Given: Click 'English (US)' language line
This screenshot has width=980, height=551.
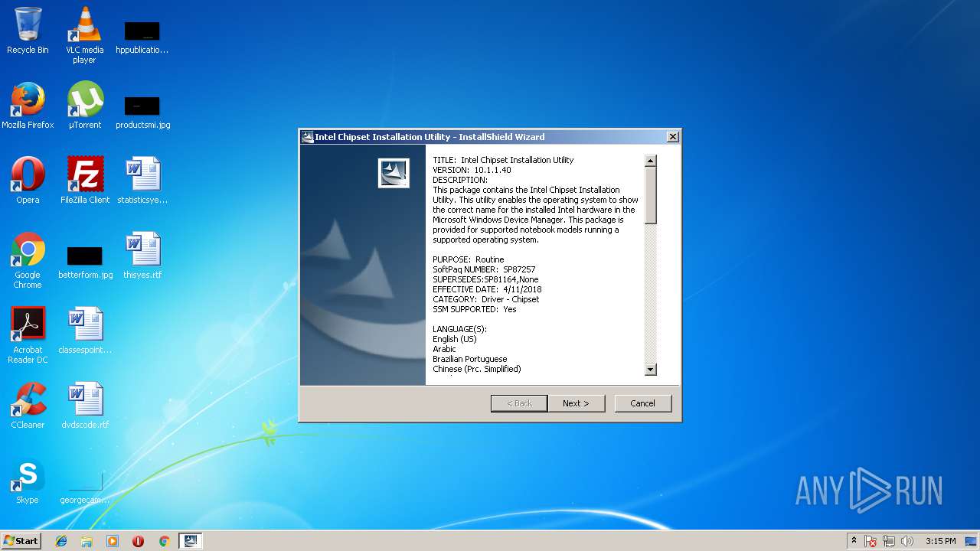Looking at the screenshot, I should coord(454,339).
